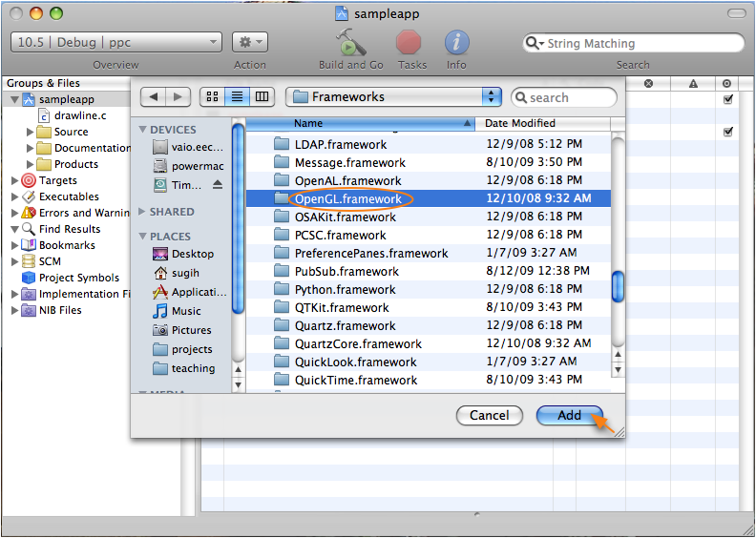This screenshot has width=756, height=538.
Task: Select Applications in Places sidebar
Action: click(189, 292)
